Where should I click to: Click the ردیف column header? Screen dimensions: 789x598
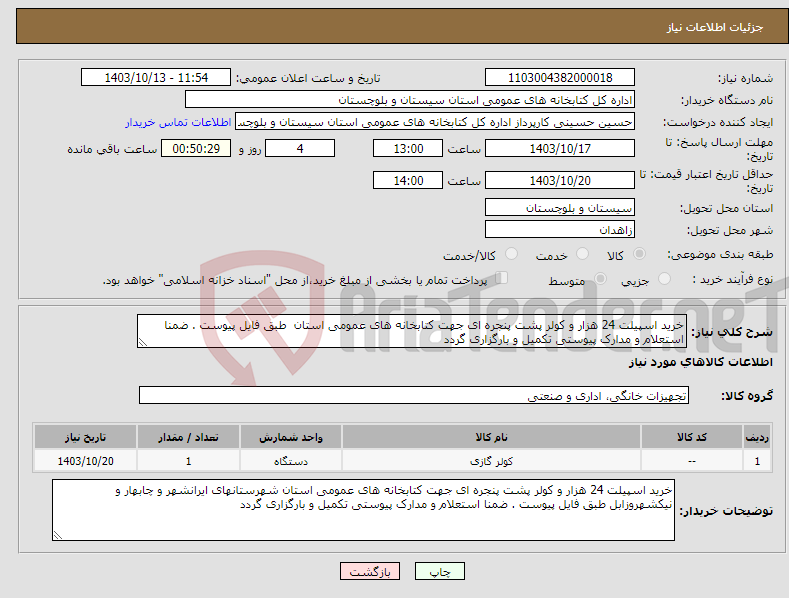click(757, 437)
